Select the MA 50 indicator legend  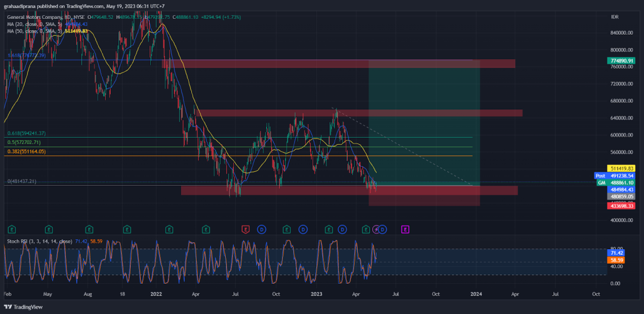47,31
